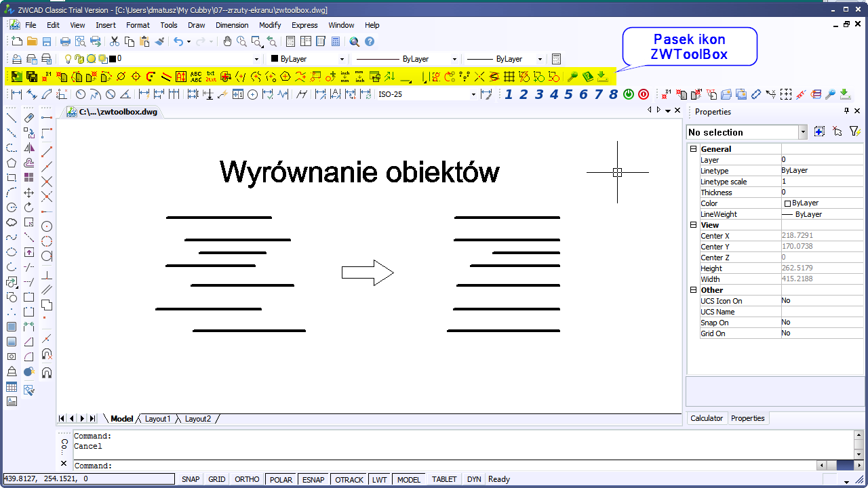Image resolution: width=868 pixels, height=488 pixels.
Task: Click the blue number 5 toolbar icon
Action: click(x=568, y=94)
